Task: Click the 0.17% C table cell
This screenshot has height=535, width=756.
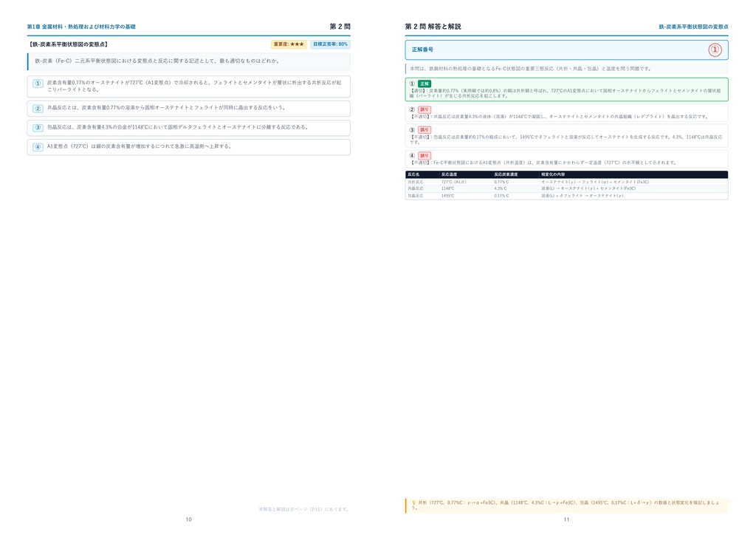Action: pos(501,196)
